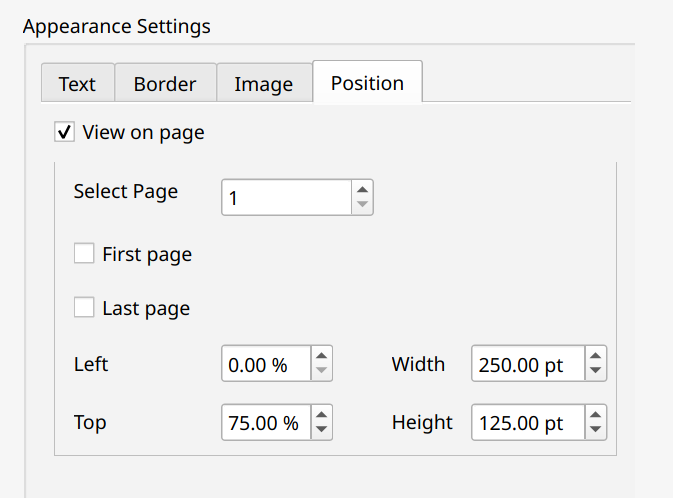Increase the Top value with up arrow
Image resolution: width=673 pixels, height=498 pixels.
coord(321,414)
